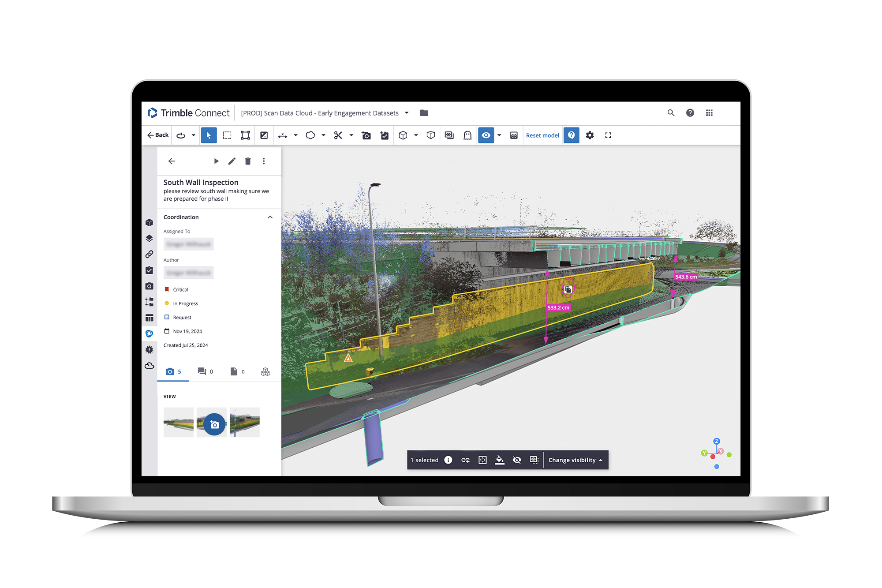Click the camera snapshot tool in the toolbar
Viewport: 882px width, 588px height.
click(366, 135)
